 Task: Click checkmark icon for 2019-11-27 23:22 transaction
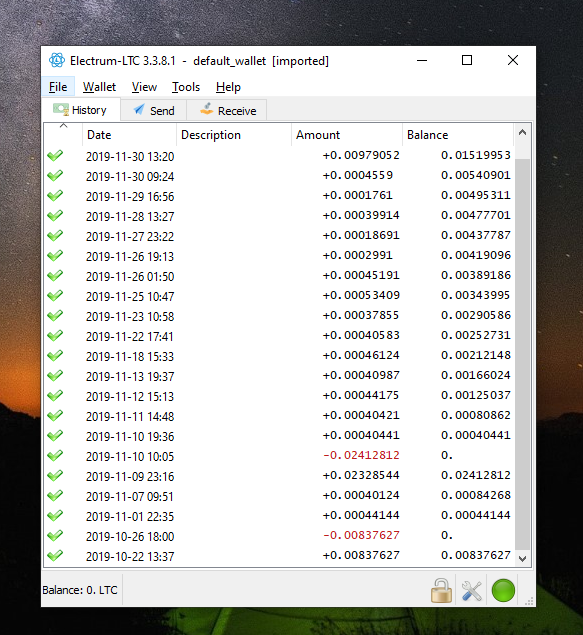click(55, 236)
